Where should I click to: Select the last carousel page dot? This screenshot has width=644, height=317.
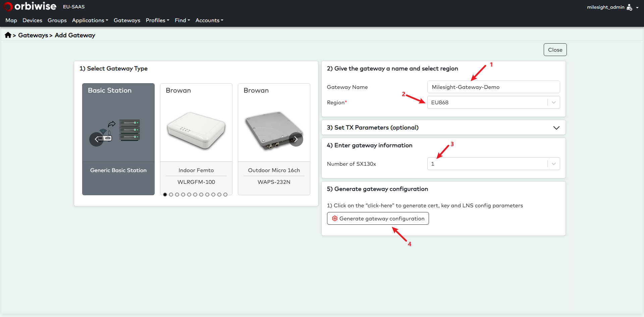point(225,195)
